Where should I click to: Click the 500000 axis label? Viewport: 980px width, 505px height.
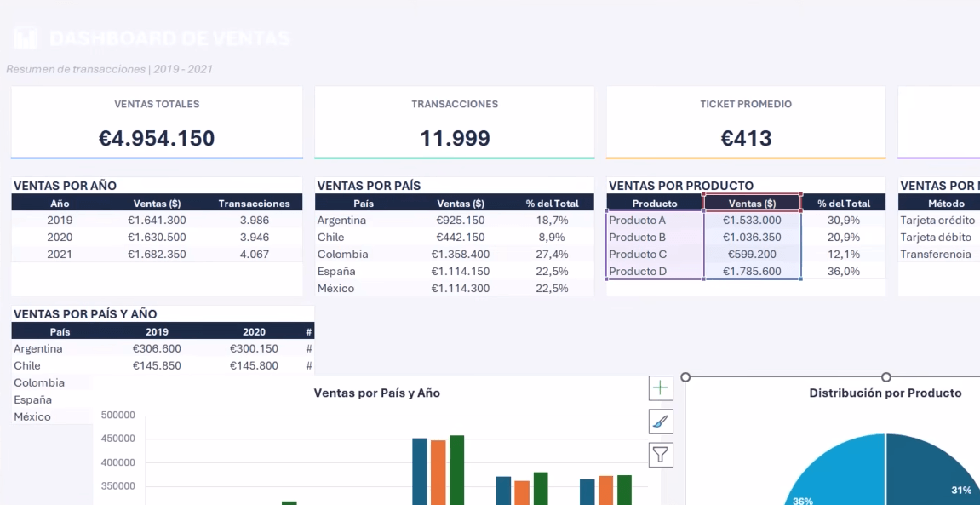(x=118, y=415)
